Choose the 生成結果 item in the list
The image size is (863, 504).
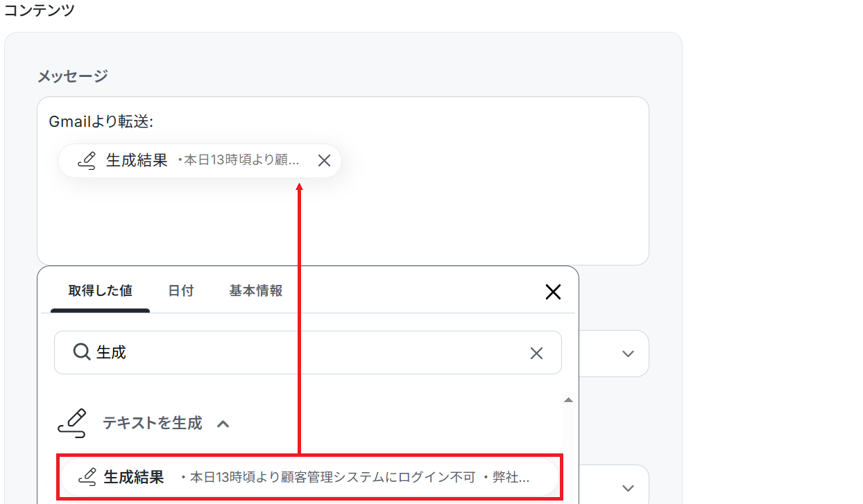(309, 477)
